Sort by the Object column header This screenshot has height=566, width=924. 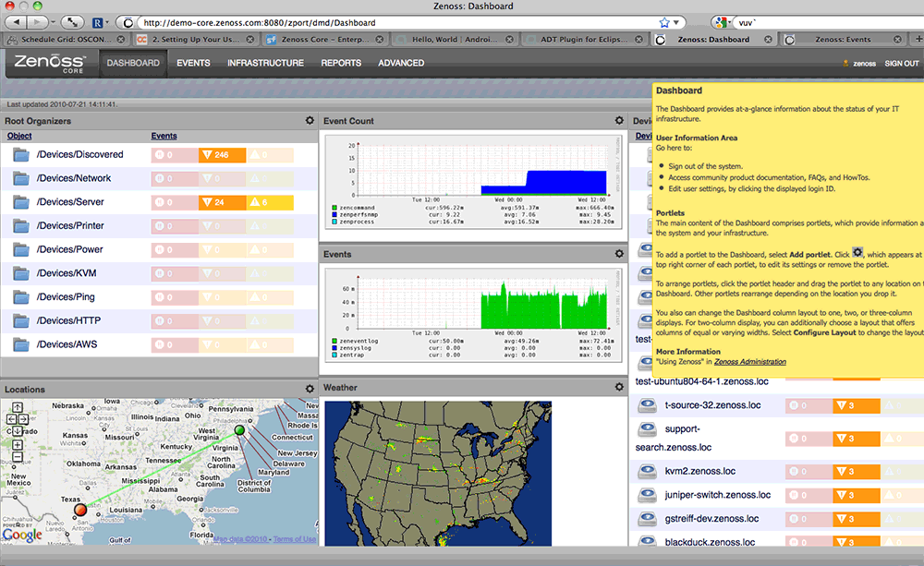(x=19, y=136)
